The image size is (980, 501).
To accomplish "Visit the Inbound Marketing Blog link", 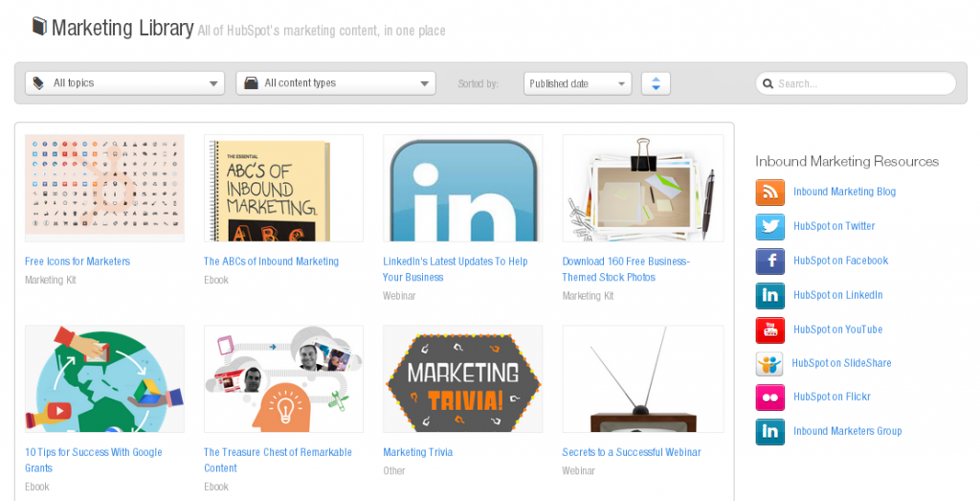I will pos(844,192).
